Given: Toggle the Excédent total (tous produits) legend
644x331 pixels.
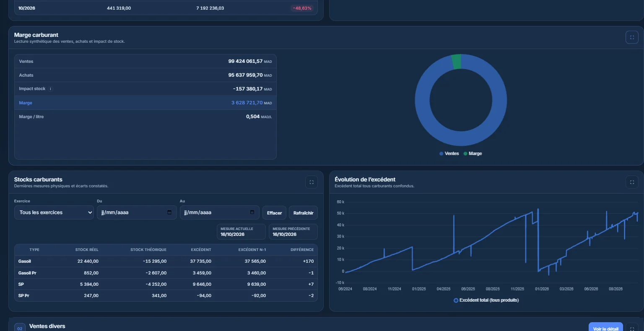Looking at the screenshot, I should coord(486,300).
